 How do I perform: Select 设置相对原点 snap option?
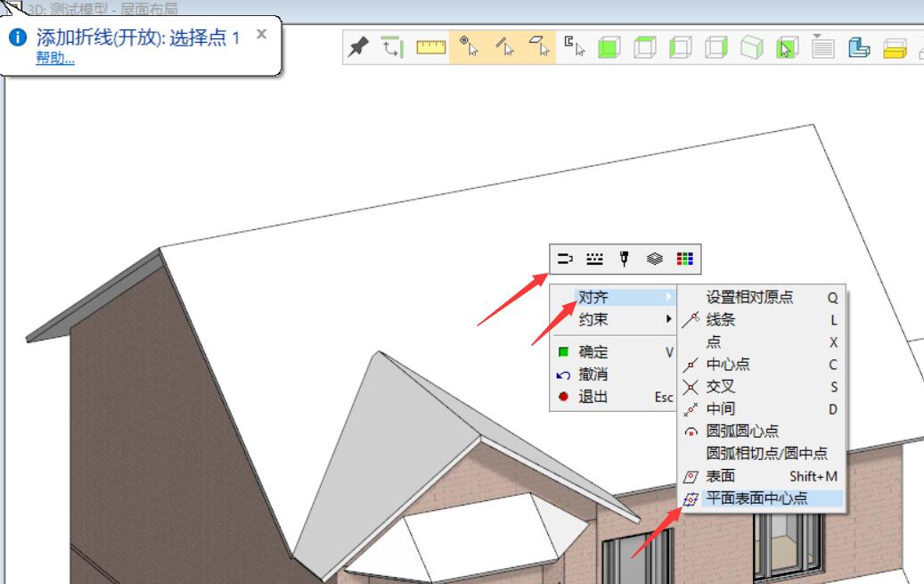click(x=761, y=297)
